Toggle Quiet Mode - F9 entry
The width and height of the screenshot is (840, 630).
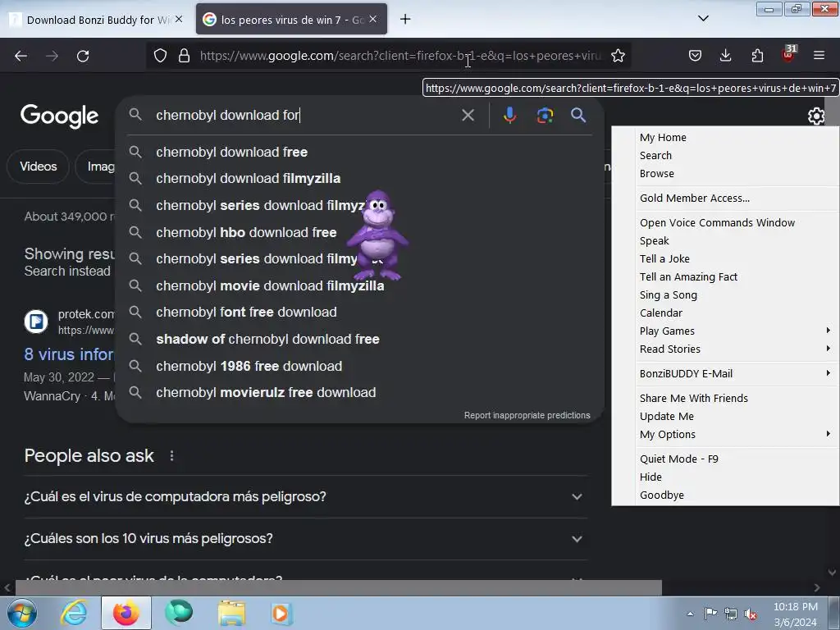coord(726,459)
